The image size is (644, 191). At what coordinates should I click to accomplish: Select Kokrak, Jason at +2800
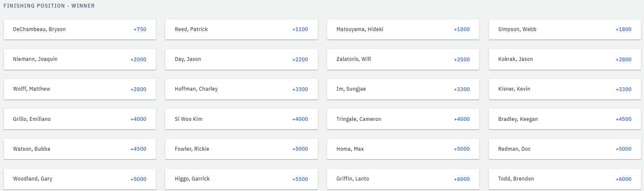[x=565, y=59]
